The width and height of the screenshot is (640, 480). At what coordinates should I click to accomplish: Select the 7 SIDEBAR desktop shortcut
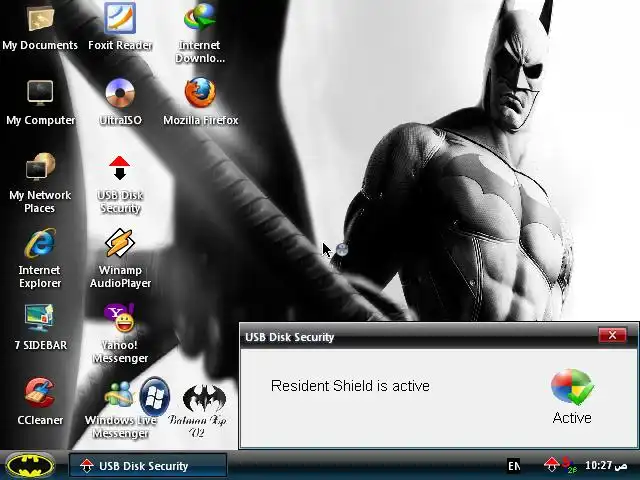point(40,327)
